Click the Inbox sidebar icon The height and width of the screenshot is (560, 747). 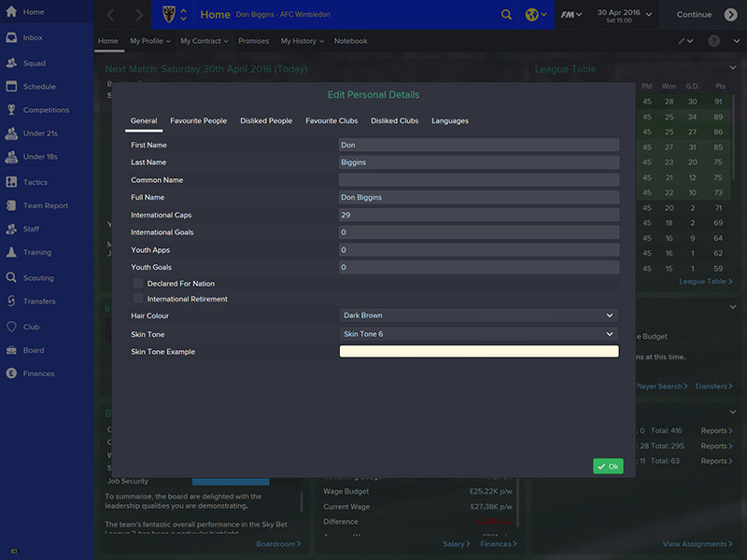(11, 38)
